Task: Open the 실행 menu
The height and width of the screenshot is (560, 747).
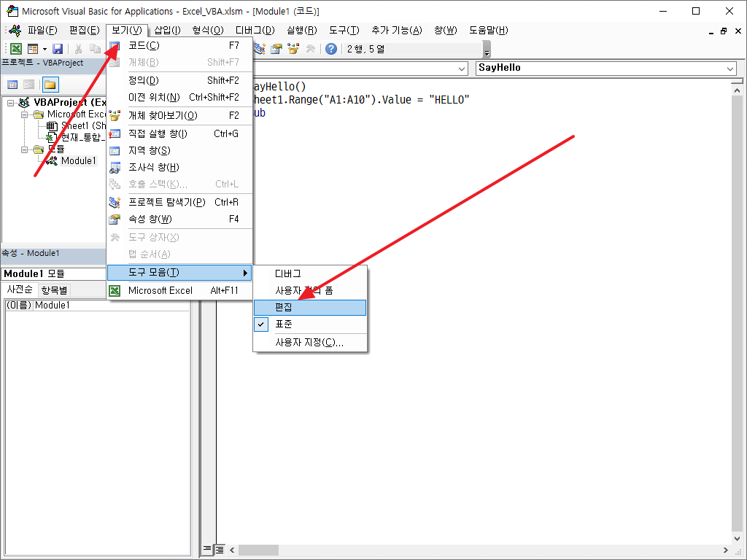Action: [x=301, y=31]
